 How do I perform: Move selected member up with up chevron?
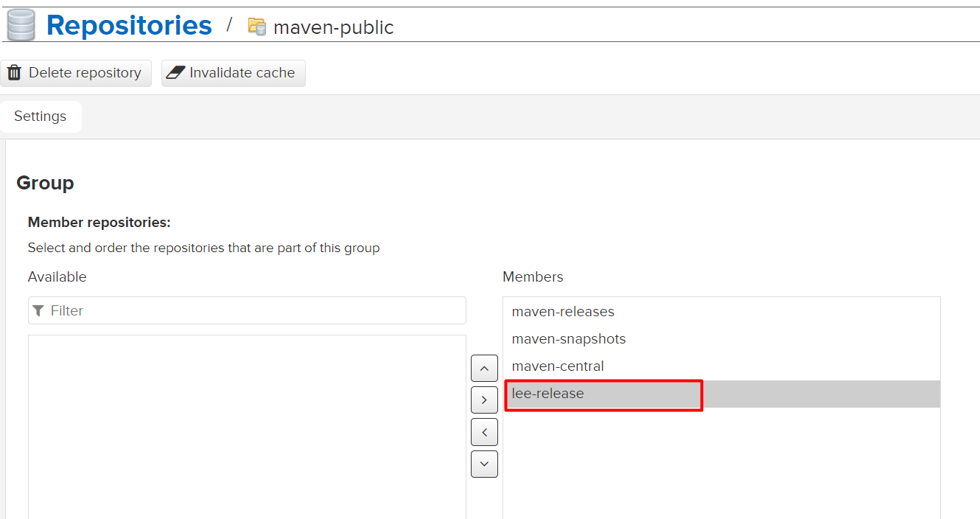(484, 368)
